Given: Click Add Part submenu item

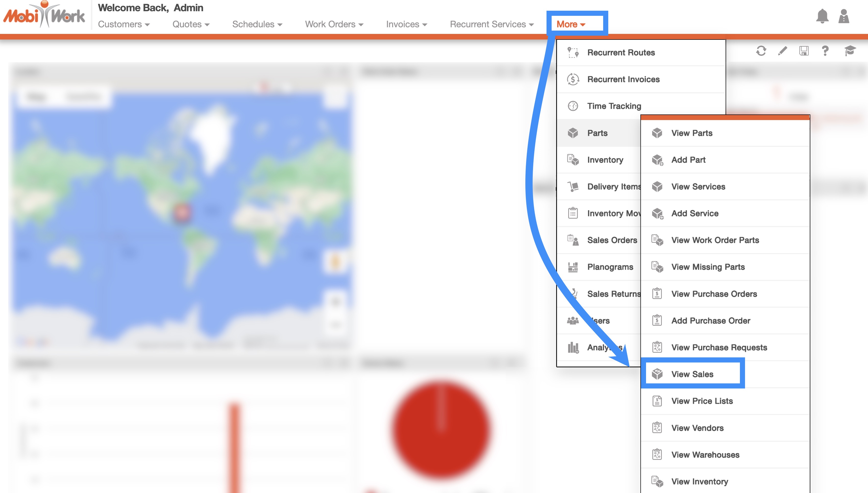Looking at the screenshot, I should tap(688, 160).
